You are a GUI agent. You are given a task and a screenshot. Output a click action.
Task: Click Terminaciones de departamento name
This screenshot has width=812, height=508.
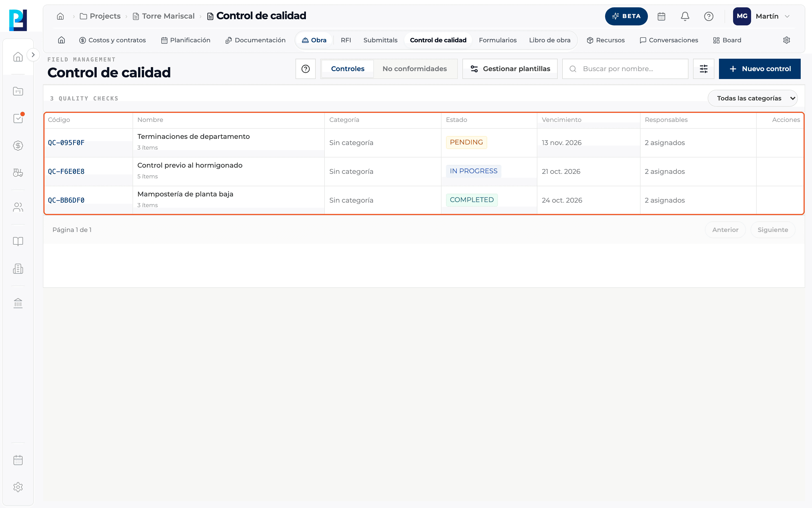(x=193, y=136)
